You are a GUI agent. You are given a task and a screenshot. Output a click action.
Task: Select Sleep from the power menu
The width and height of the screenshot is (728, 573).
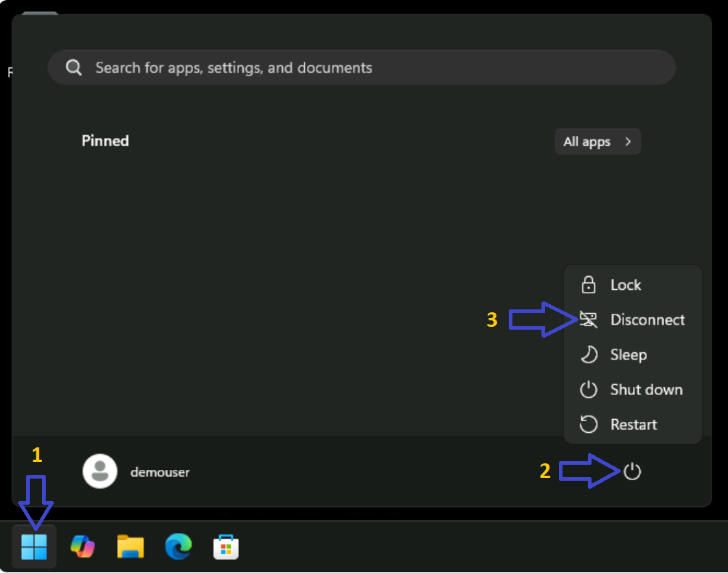[628, 354]
